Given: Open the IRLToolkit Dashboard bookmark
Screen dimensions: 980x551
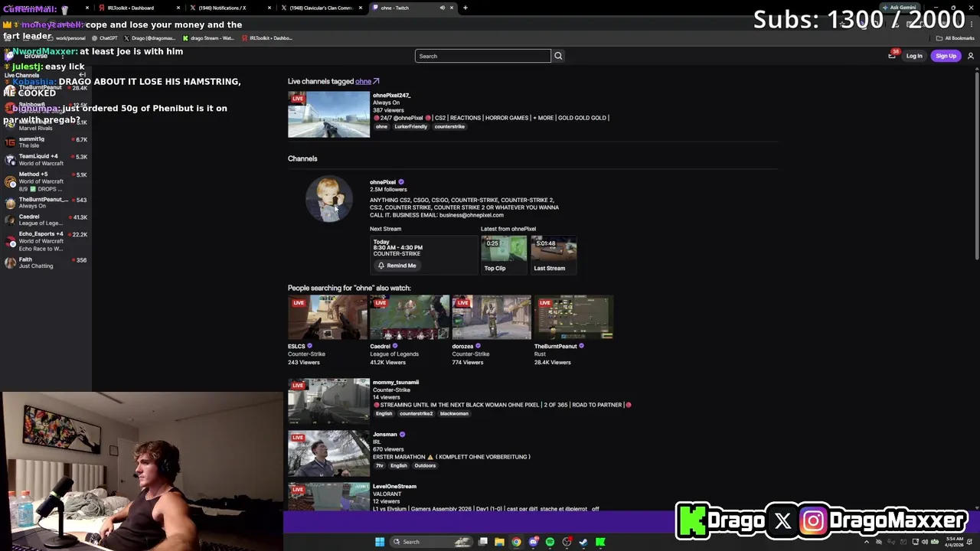Looking at the screenshot, I should tap(266, 37).
